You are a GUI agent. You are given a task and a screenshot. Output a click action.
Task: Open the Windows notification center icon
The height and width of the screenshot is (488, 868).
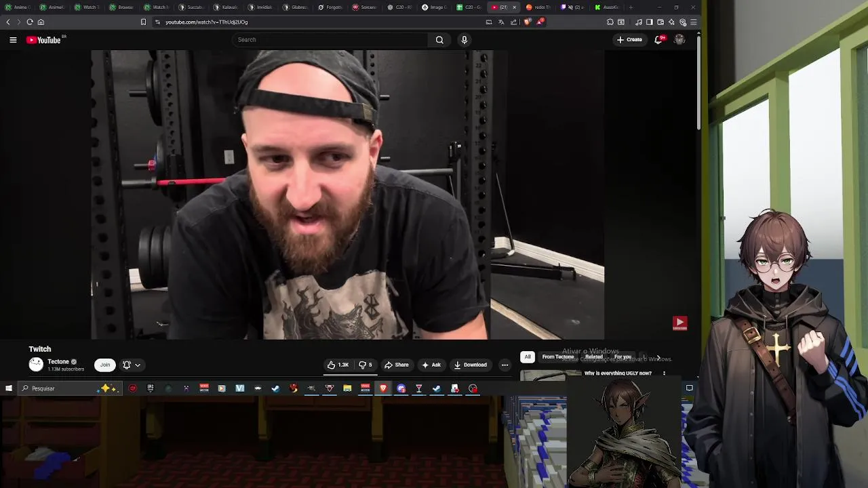(x=689, y=388)
